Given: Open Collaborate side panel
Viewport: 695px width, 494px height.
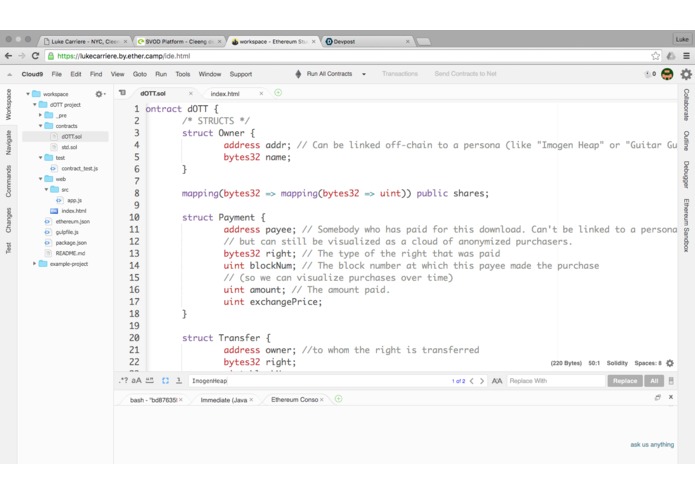Looking at the screenshot, I should (x=686, y=105).
